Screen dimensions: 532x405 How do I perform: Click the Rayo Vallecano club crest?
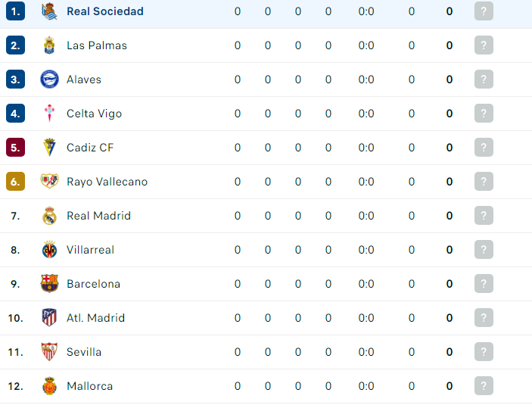[49, 182]
